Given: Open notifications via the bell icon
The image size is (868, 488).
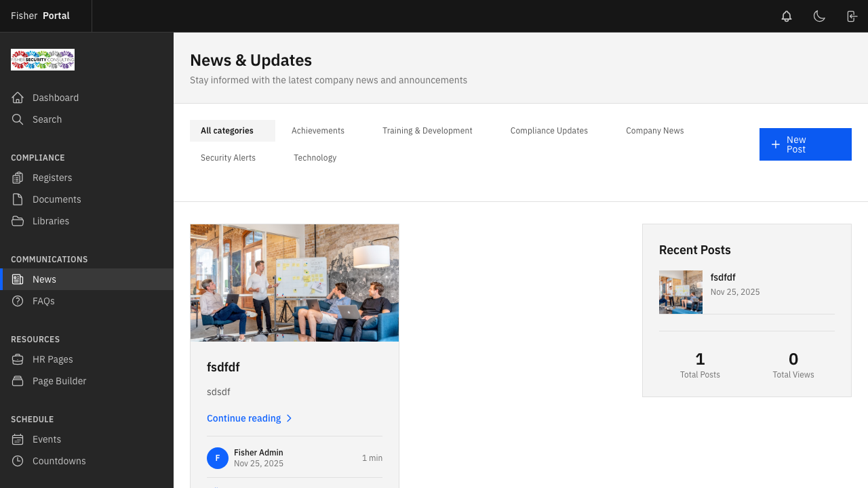Looking at the screenshot, I should pos(786,16).
